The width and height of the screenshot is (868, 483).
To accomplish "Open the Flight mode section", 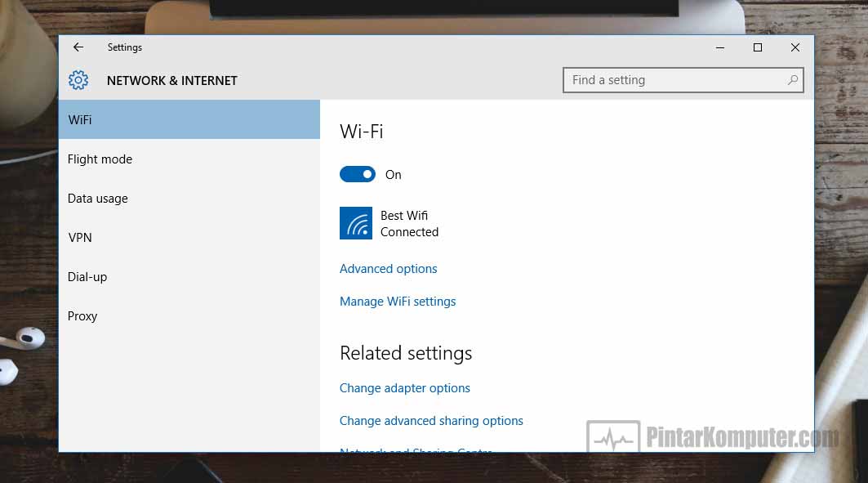I will point(189,159).
